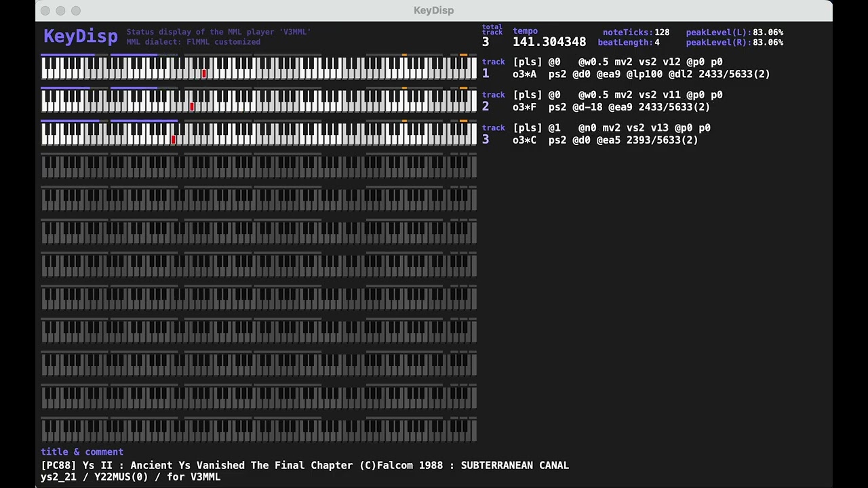Viewport: 868px width, 488px height.
Task: Click track 3 note text o3*C
Action: pos(524,140)
